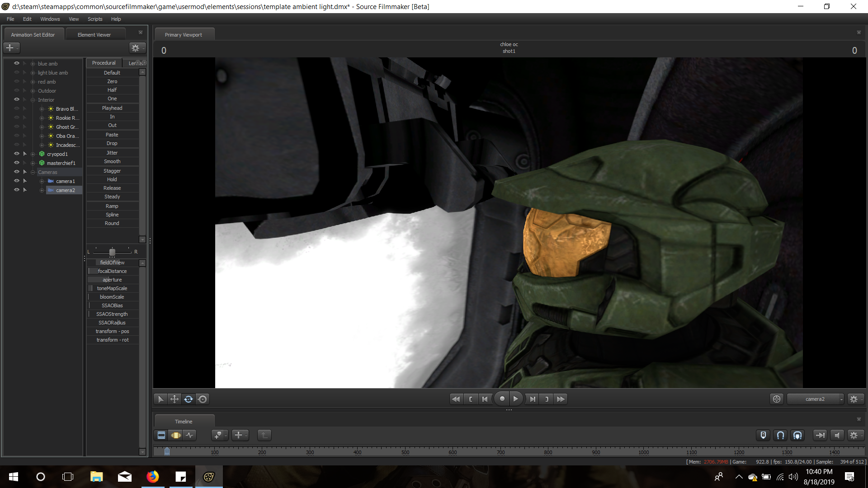Hide cryopod1 using its eye icon
868x488 pixels.
pos(17,154)
